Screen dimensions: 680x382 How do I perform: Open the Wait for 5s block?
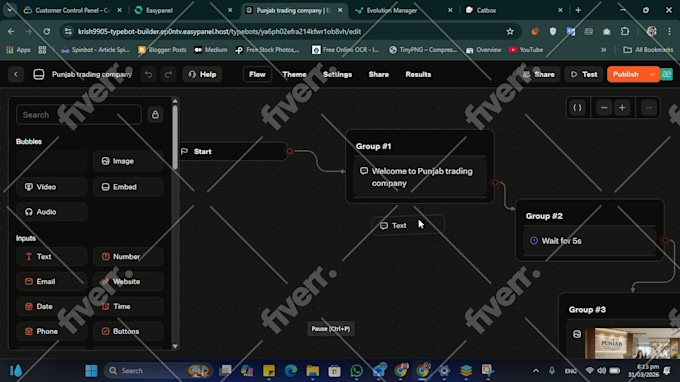tap(590, 241)
